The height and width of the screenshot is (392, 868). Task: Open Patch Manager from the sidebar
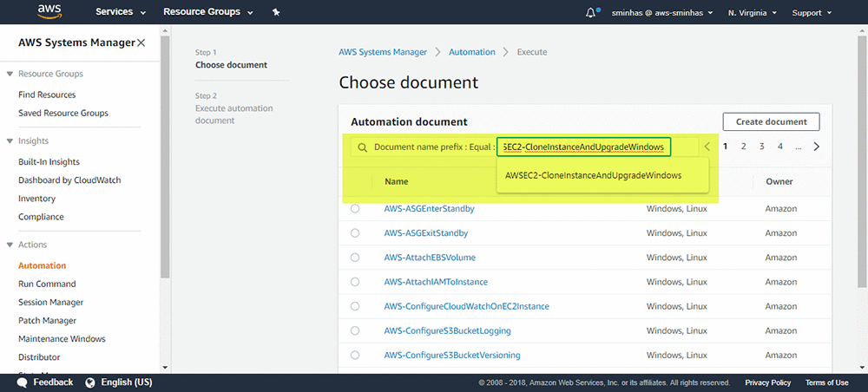pyautogui.click(x=47, y=321)
